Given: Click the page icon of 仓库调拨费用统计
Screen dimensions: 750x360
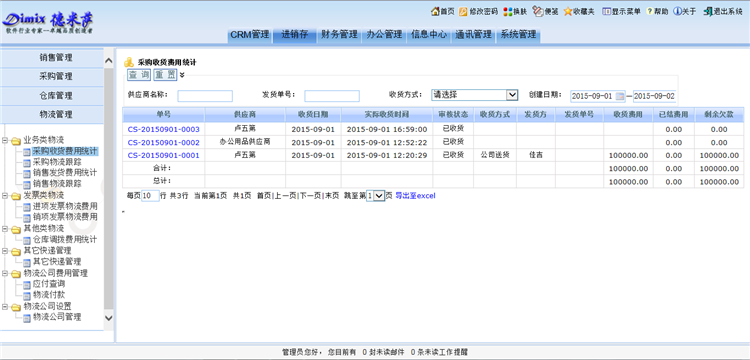Looking at the screenshot, I should pyautogui.click(x=27, y=240).
